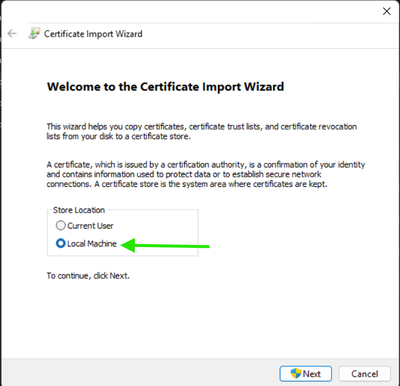400x386 pixels.
Task: Click the 'To continue, click Next.' text
Action: tap(88, 276)
